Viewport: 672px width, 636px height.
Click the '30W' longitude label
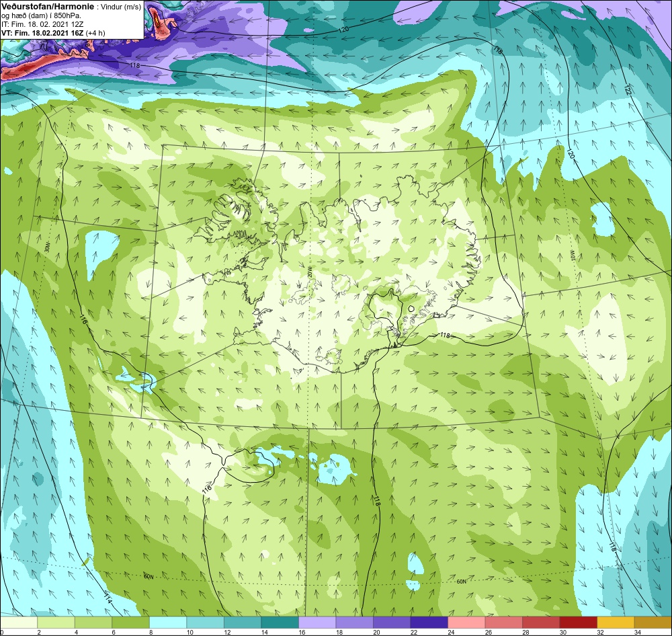pos(47,247)
